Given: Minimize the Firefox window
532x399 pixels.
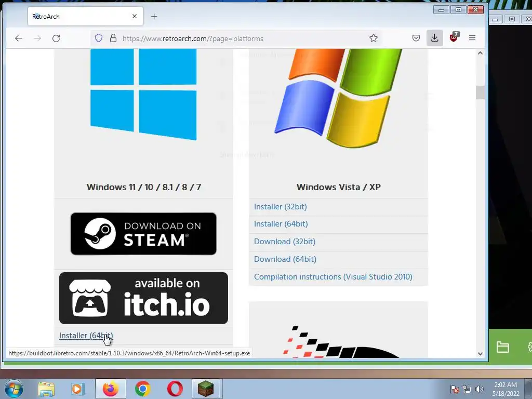Looking at the screenshot, I should click(441, 10).
